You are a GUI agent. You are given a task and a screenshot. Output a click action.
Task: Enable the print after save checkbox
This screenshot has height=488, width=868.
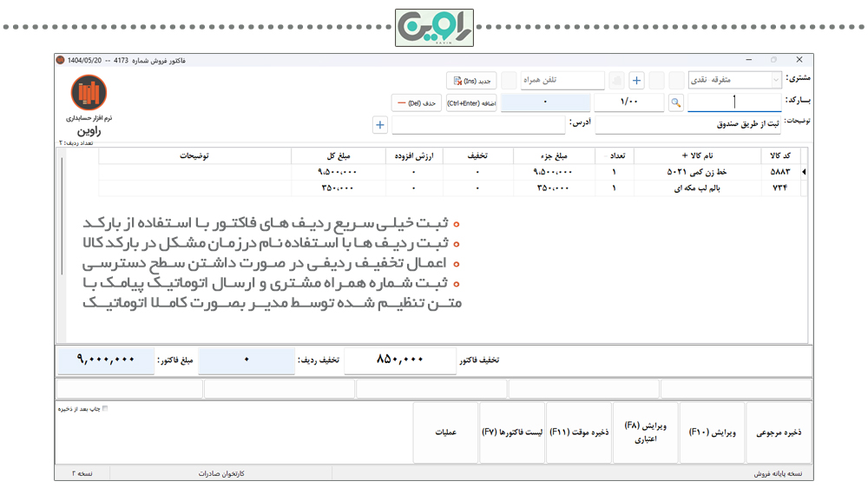pyautogui.click(x=105, y=408)
